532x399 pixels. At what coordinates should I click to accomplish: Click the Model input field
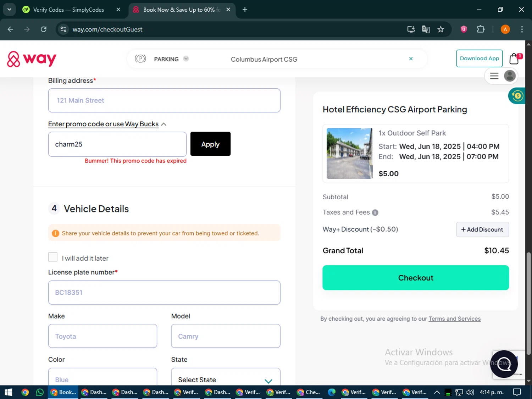click(226, 336)
